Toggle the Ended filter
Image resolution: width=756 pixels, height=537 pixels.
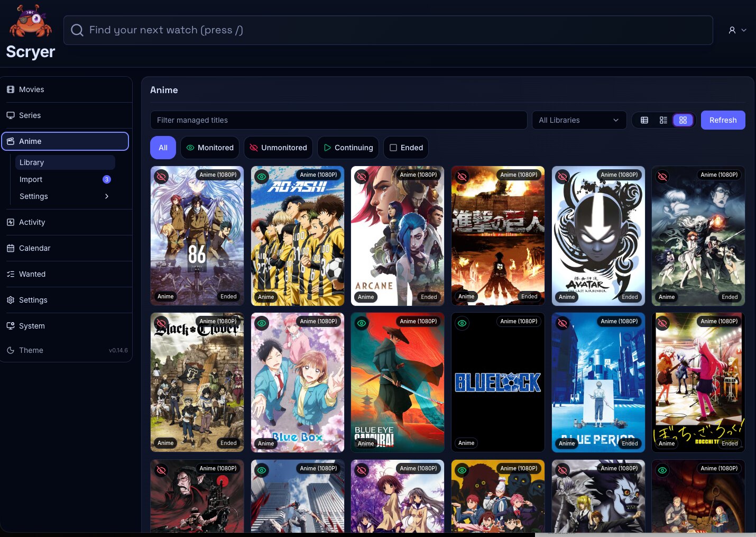click(406, 148)
